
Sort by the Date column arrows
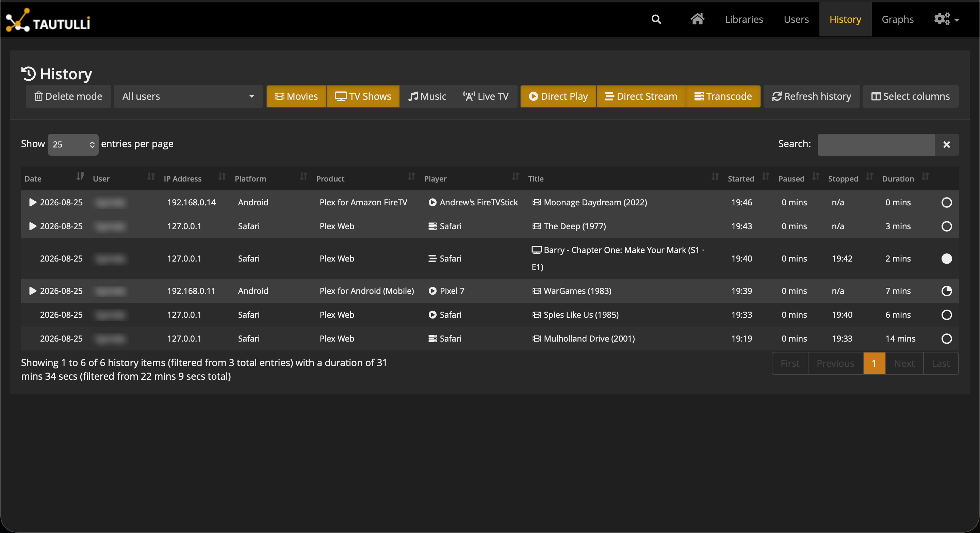click(80, 177)
